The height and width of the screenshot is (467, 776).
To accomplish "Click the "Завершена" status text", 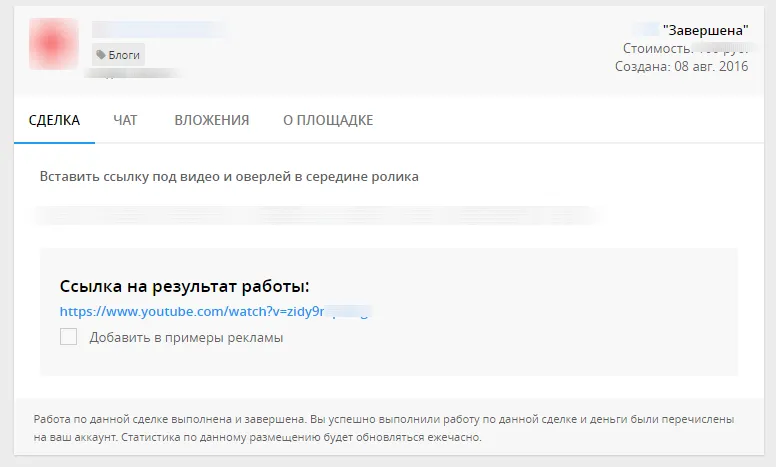I will pyautogui.click(x=705, y=30).
